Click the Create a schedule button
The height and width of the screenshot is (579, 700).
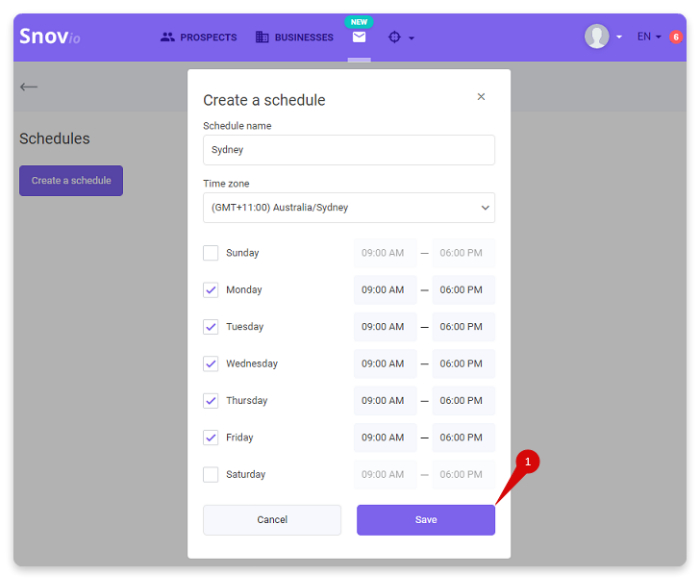tap(71, 180)
